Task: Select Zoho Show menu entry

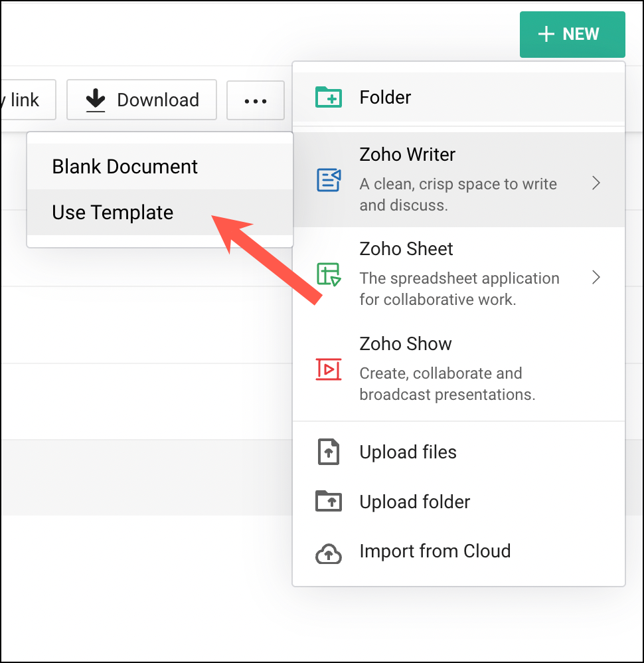Action: 459,369
